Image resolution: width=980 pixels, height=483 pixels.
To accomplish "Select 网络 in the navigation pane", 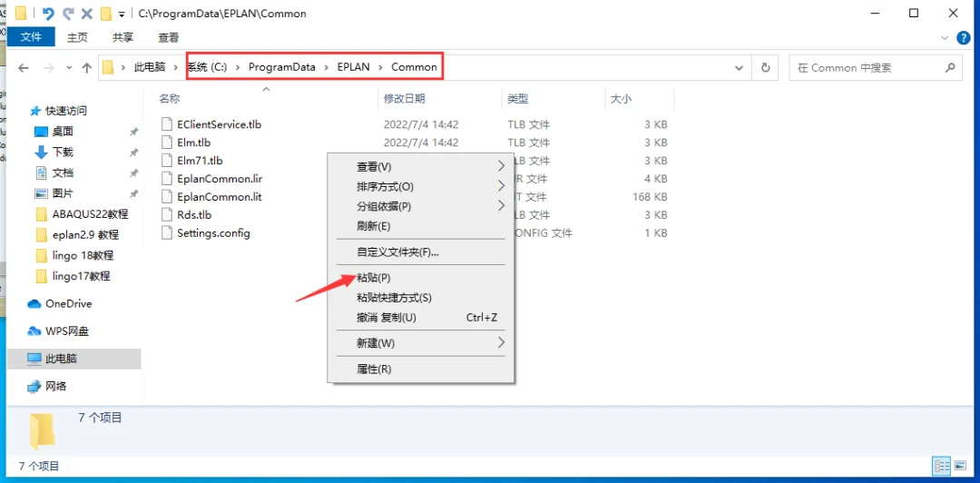I will point(55,387).
